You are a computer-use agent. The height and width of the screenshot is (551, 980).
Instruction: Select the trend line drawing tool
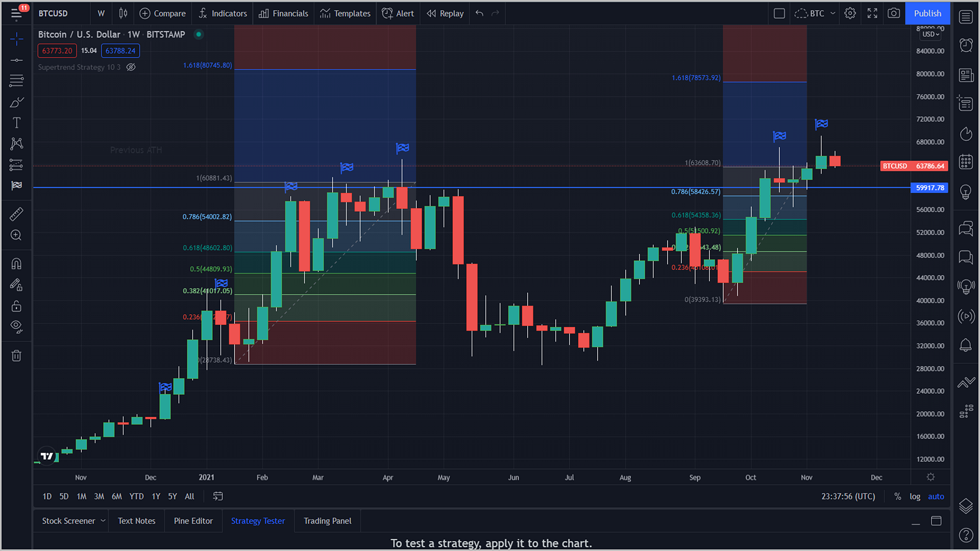click(16, 60)
